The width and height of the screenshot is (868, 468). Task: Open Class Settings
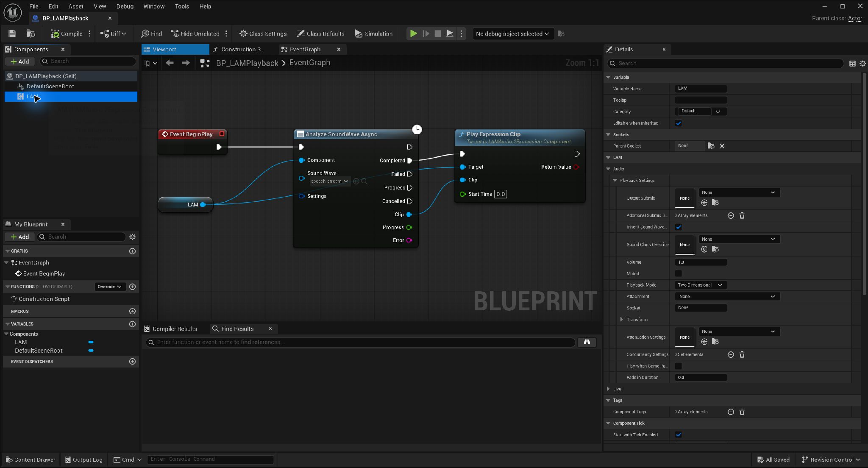[263, 33]
